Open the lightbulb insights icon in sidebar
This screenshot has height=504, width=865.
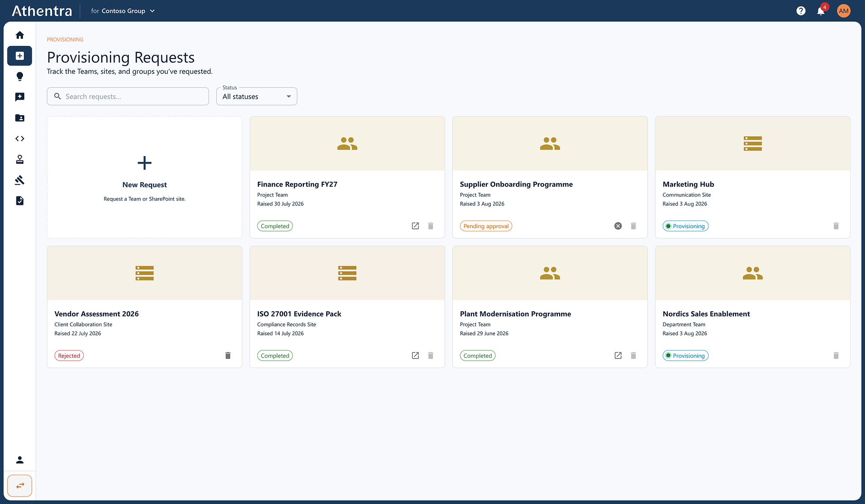click(x=19, y=76)
